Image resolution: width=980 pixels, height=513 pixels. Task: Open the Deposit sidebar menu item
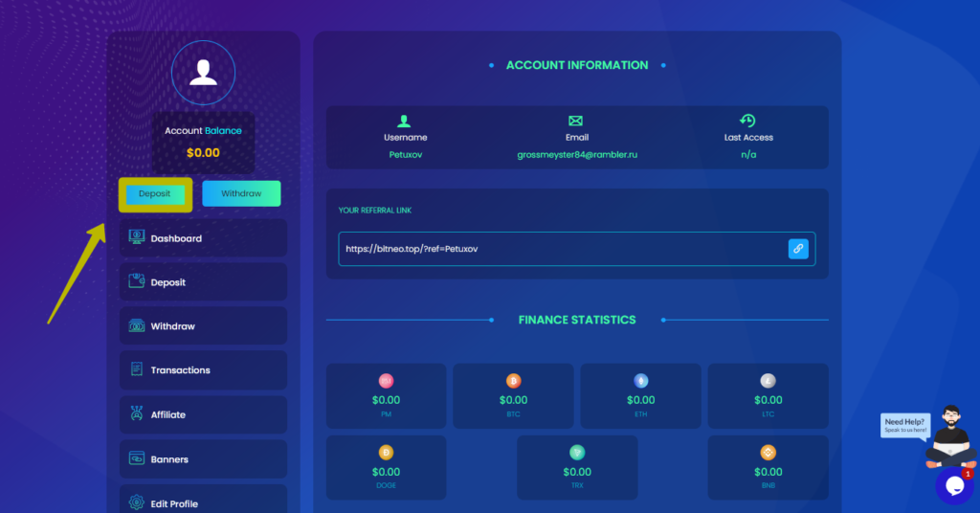point(203,282)
